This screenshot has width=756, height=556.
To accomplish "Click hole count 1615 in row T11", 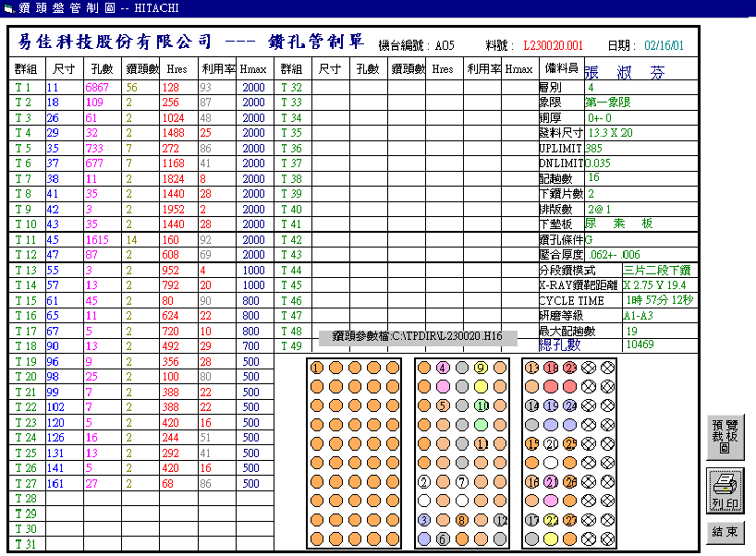I will [97, 240].
